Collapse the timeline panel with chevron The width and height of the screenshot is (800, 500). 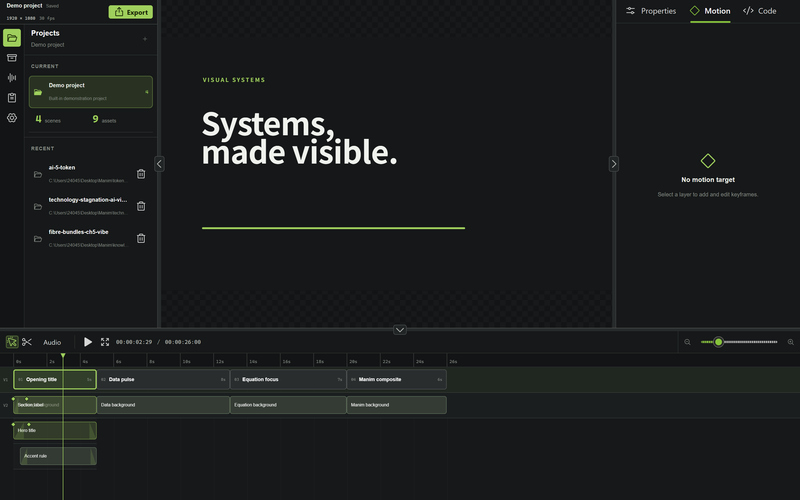[400, 330]
